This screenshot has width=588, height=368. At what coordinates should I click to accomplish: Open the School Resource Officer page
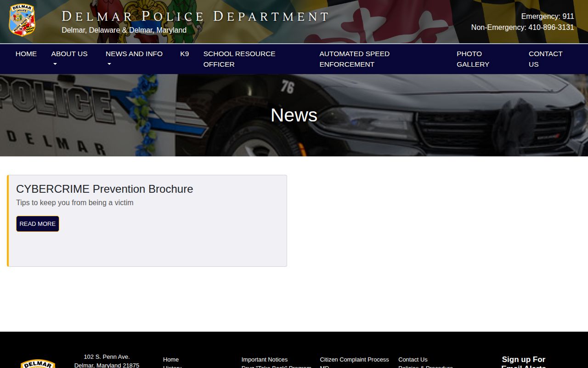pyautogui.click(x=239, y=59)
